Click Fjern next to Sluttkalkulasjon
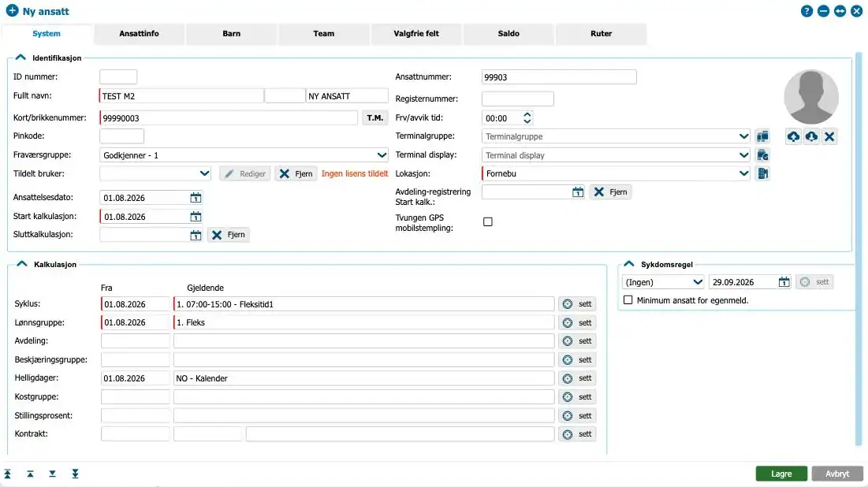 (229, 235)
